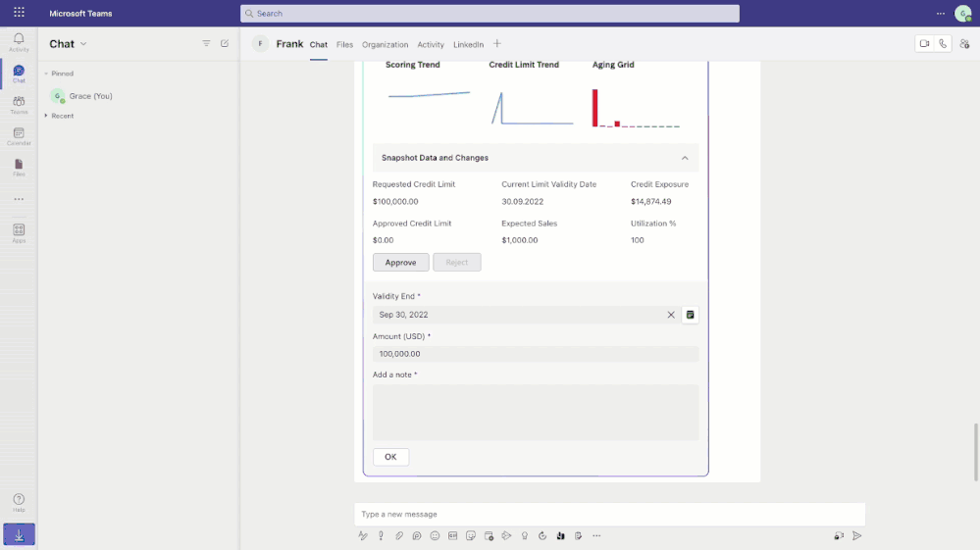Click Type a new message box
This screenshot has width=980, height=550.
[609, 515]
